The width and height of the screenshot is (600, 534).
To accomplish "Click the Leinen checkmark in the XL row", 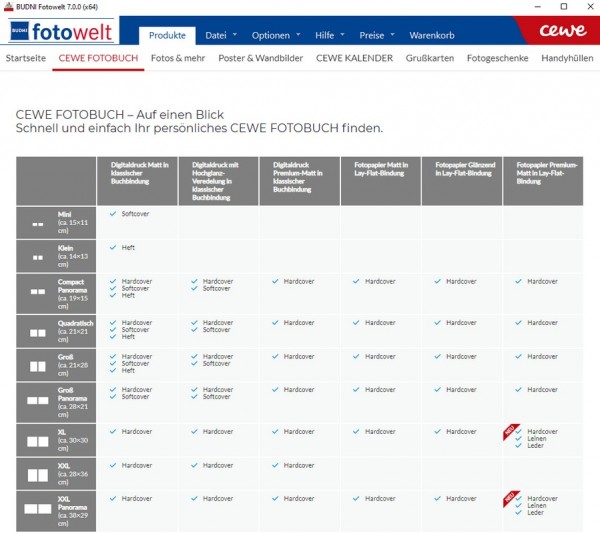I will (518, 438).
